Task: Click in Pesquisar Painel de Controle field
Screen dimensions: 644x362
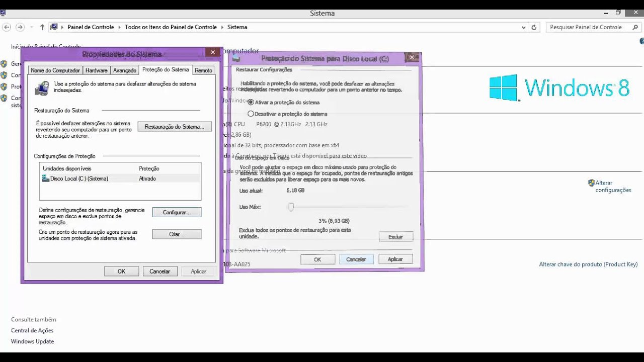Action: (x=588, y=27)
